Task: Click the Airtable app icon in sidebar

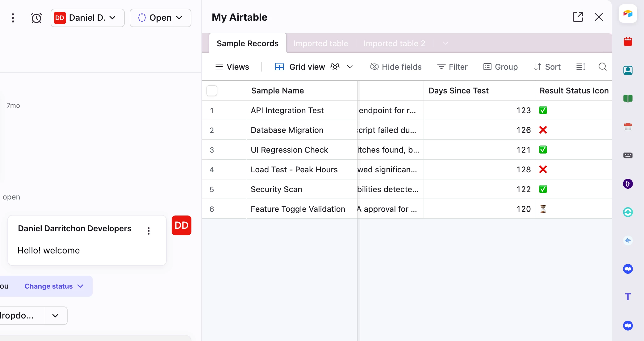Action: [628, 14]
